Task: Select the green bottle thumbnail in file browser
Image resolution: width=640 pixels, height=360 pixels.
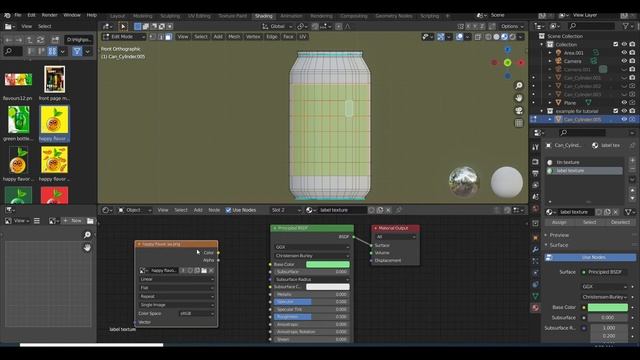Action: (18, 120)
